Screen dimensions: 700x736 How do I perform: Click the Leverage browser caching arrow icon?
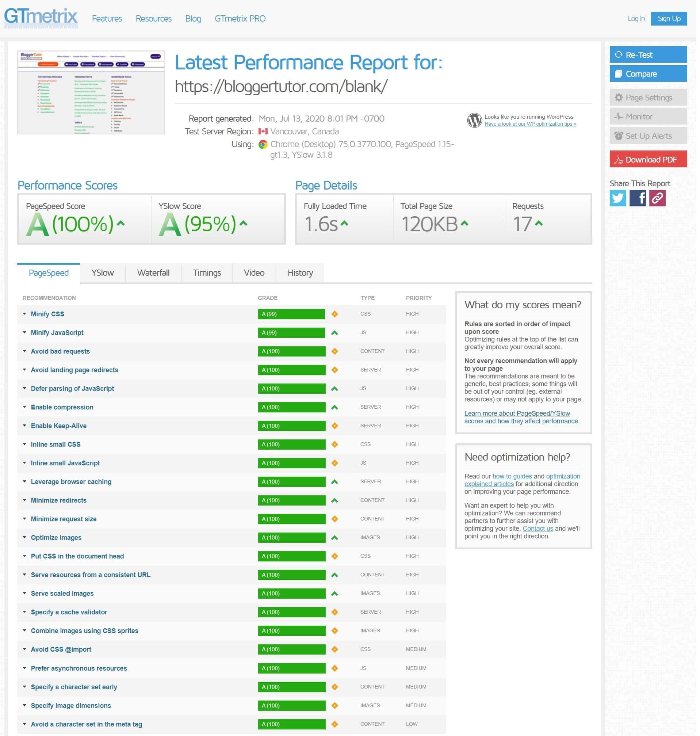pos(335,481)
